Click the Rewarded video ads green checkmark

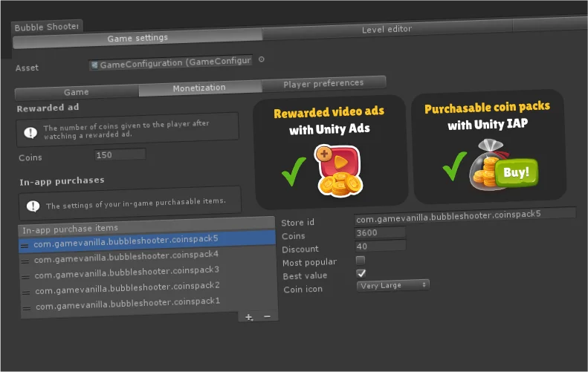click(x=294, y=172)
